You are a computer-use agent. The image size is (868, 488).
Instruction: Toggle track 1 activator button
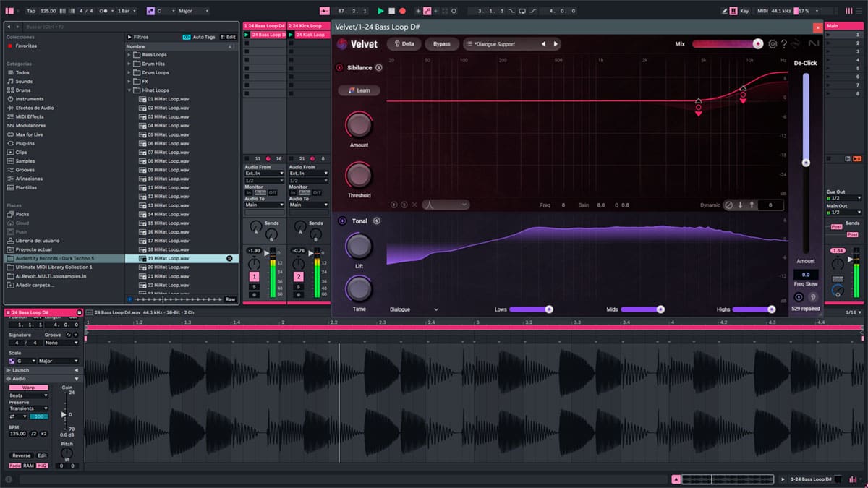pyautogui.click(x=255, y=277)
